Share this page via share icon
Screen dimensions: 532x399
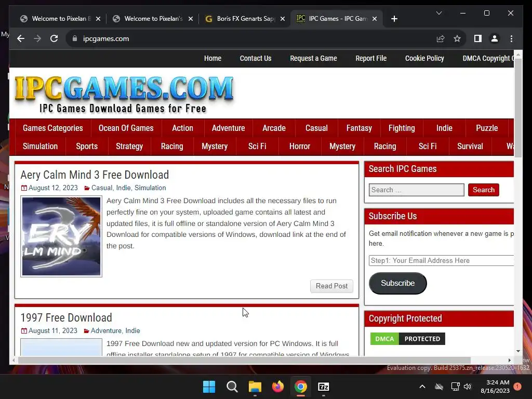click(441, 38)
